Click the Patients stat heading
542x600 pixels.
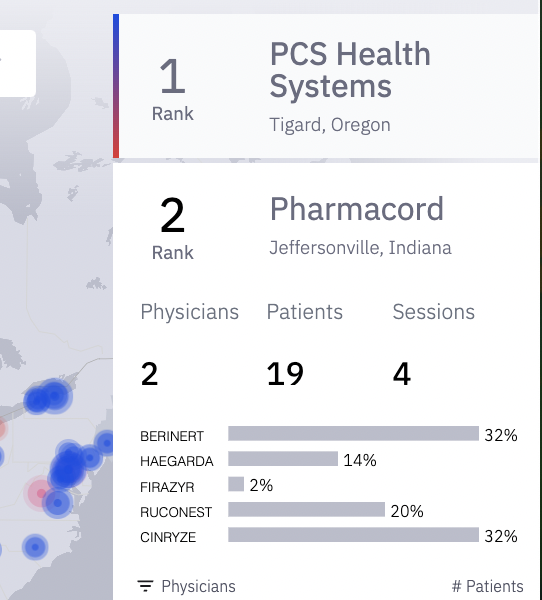305,311
